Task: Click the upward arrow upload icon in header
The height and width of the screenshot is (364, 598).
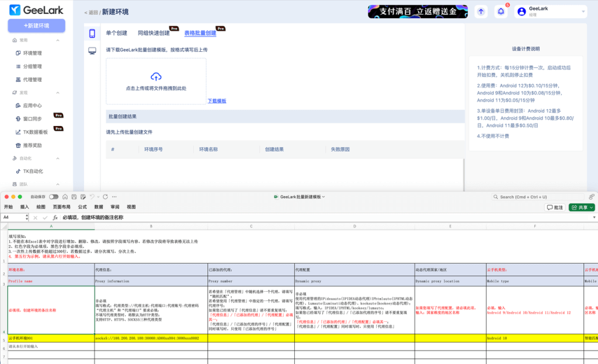Action: pyautogui.click(x=481, y=11)
